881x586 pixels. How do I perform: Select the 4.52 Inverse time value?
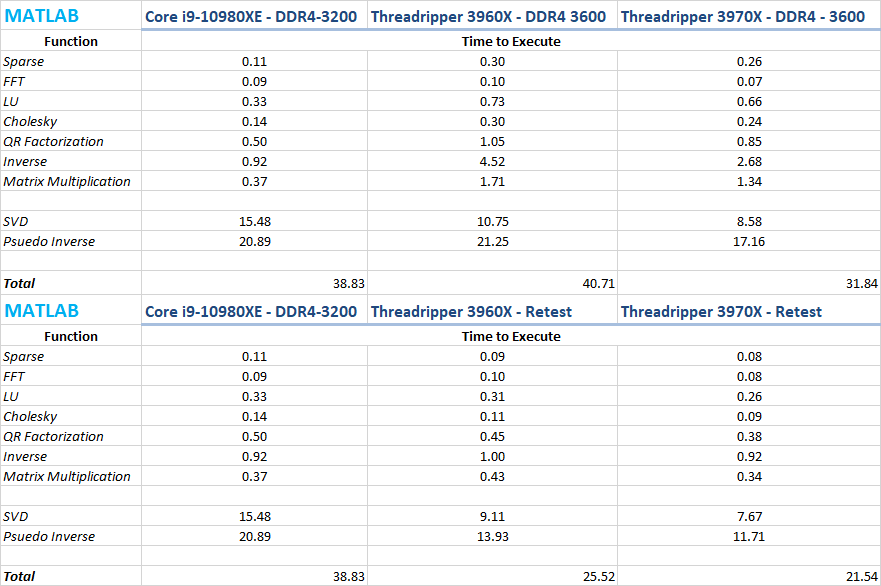[x=491, y=161]
